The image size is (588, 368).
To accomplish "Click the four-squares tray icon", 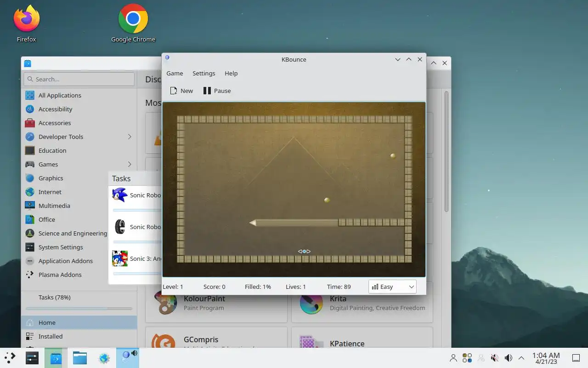I will (467, 358).
